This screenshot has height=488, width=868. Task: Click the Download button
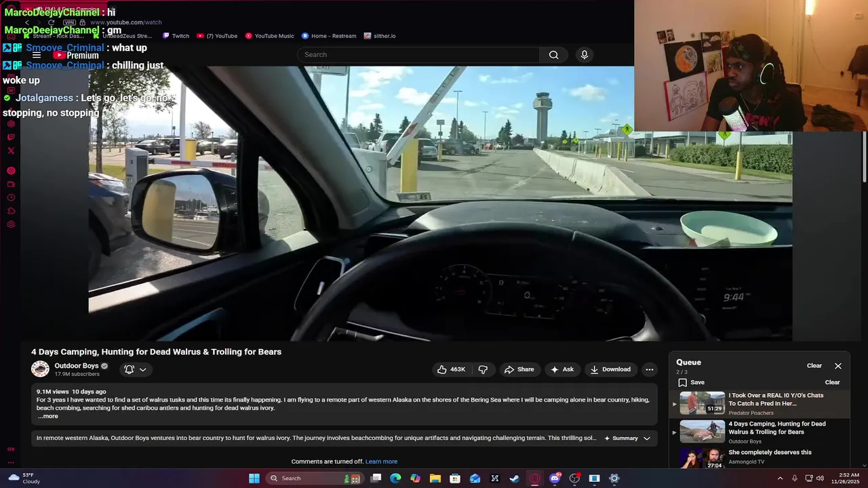pyautogui.click(x=610, y=369)
